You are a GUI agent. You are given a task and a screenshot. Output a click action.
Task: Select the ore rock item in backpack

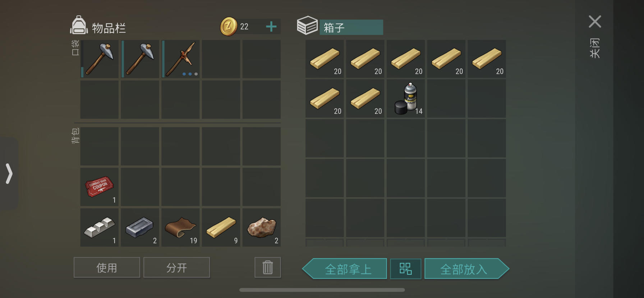pyautogui.click(x=262, y=227)
